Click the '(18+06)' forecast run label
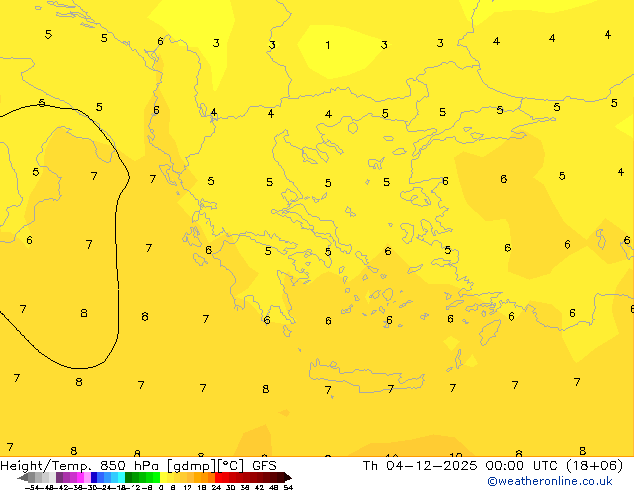634x490 pixels. (595, 466)
